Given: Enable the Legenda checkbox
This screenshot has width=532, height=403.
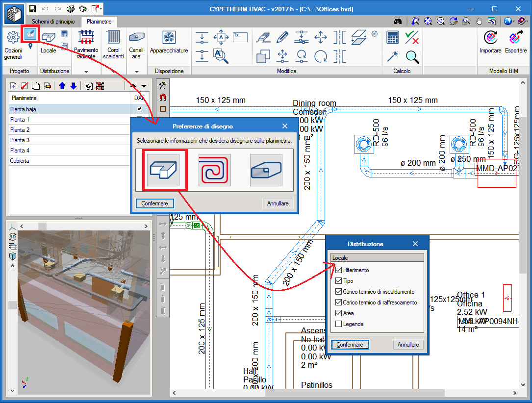Looking at the screenshot, I should coord(339,324).
